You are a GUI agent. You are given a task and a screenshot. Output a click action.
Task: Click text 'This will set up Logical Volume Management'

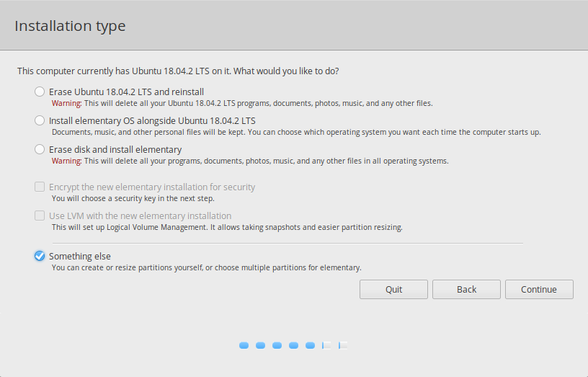coord(130,227)
